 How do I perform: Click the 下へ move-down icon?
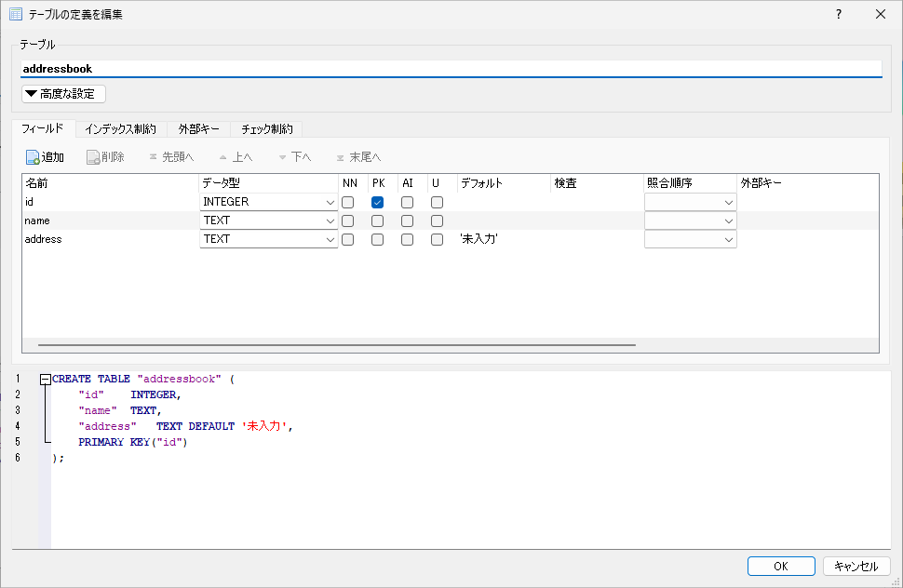click(x=282, y=157)
